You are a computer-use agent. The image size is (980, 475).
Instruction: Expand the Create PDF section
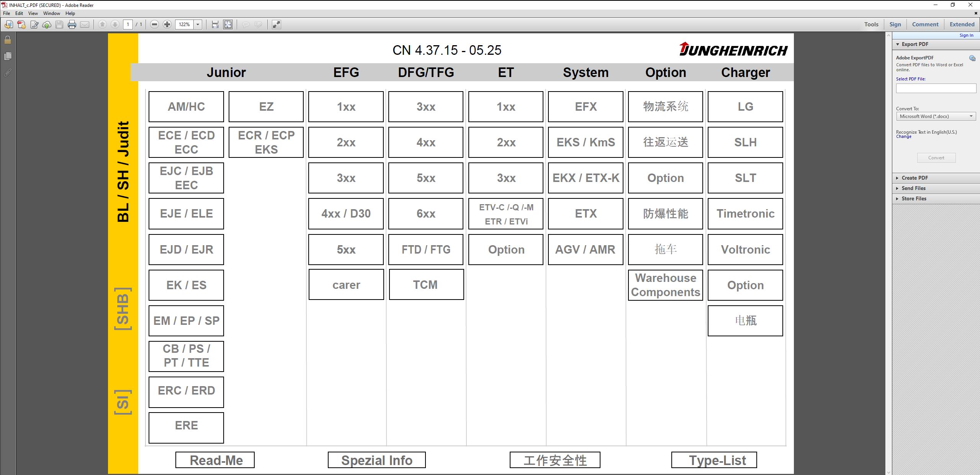tap(915, 178)
